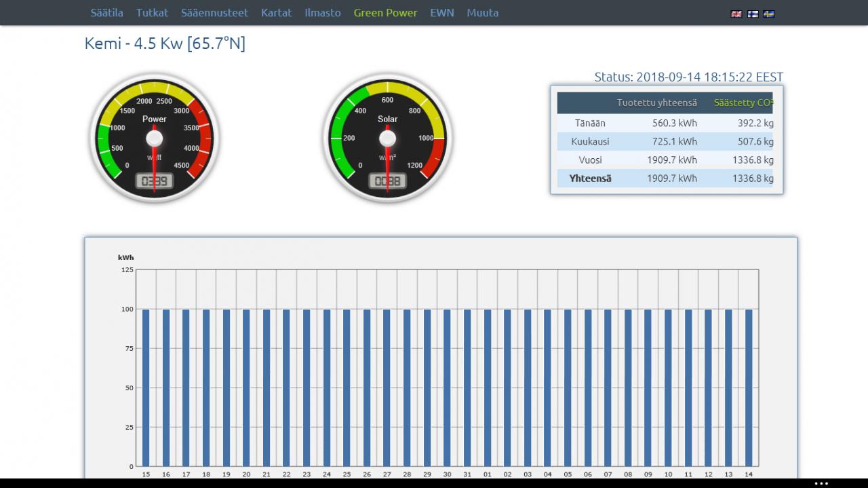Select the bar for day 31 in chart

pyautogui.click(x=467, y=388)
